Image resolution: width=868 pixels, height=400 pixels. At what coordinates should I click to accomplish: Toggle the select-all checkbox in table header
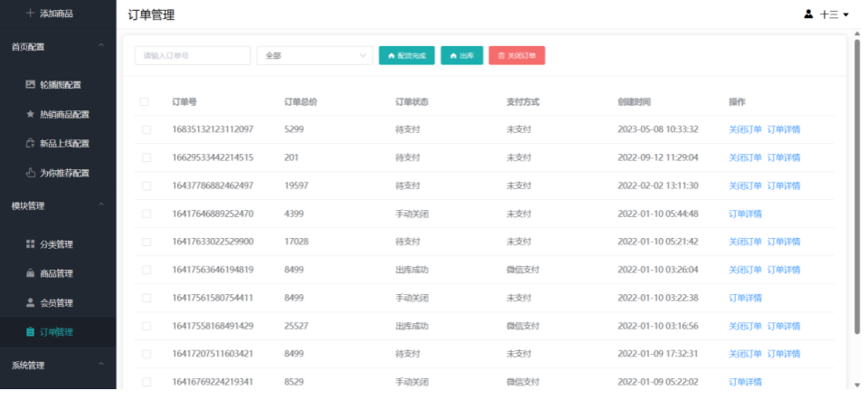tap(145, 101)
